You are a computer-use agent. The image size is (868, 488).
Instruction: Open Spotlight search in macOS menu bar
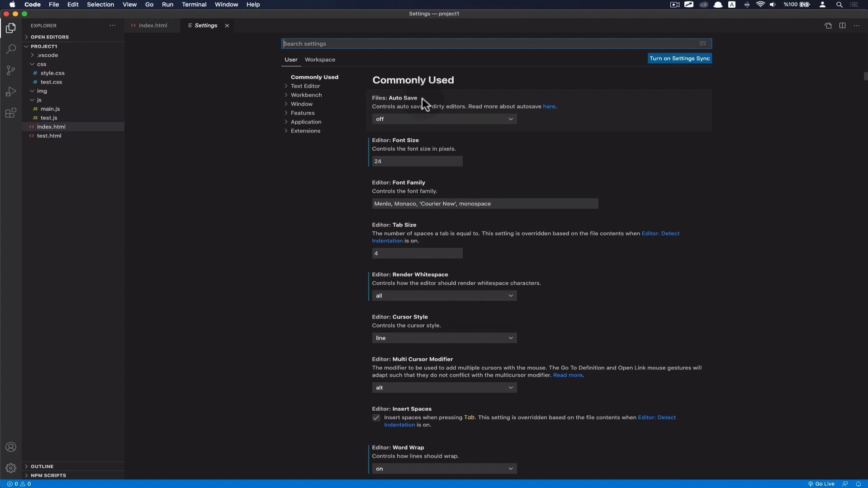(839, 5)
